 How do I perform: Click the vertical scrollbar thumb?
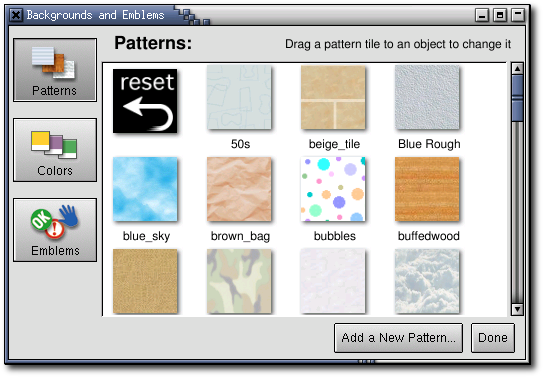517,98
